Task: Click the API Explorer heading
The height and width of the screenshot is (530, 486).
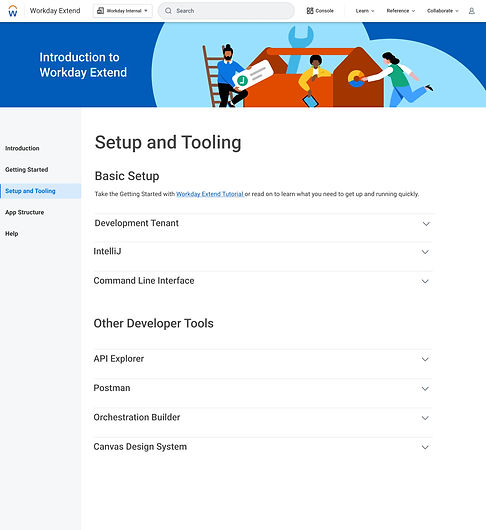Action: (x=119, y=359)
